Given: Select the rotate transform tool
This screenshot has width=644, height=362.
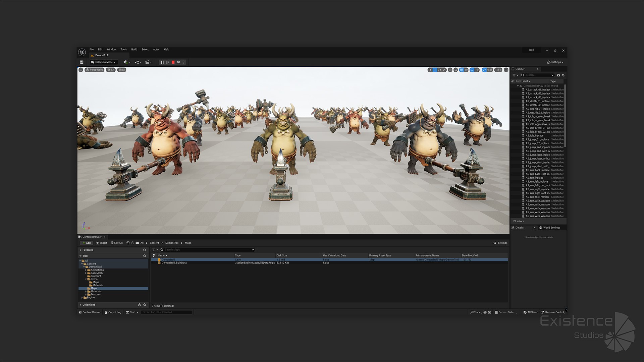Looking at the screenshot, I should (440, 70).
